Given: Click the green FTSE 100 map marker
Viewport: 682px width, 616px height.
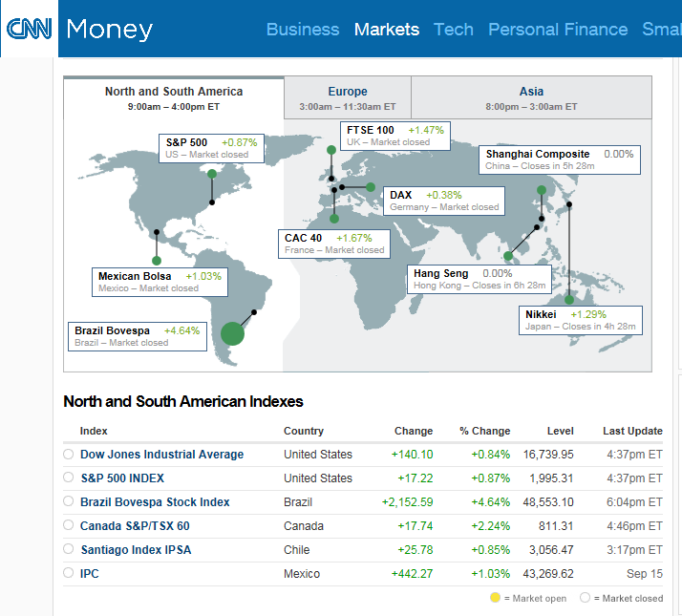Looking at the screenshot, I should 331,150.
